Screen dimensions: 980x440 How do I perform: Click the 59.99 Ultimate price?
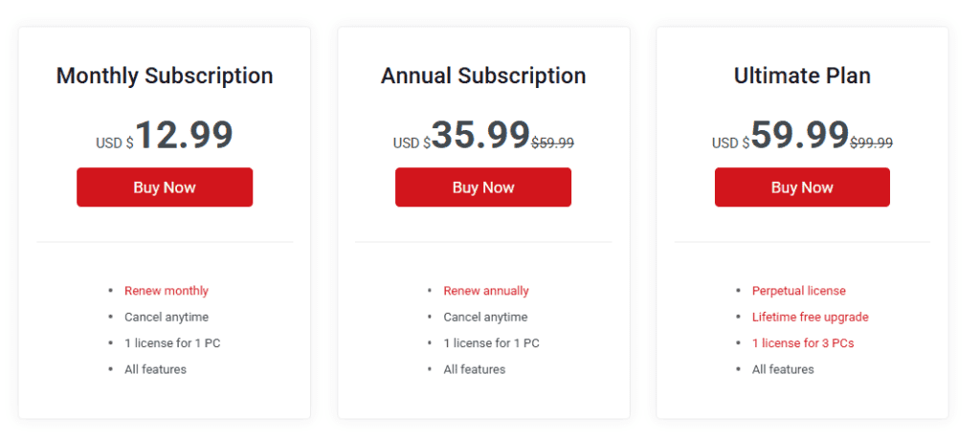click(x=800, y=135)
